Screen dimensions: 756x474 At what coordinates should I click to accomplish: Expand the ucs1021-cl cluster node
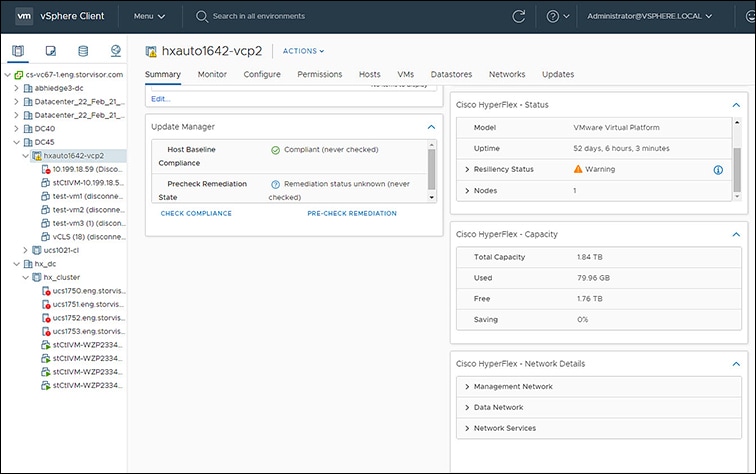[26, 250]
